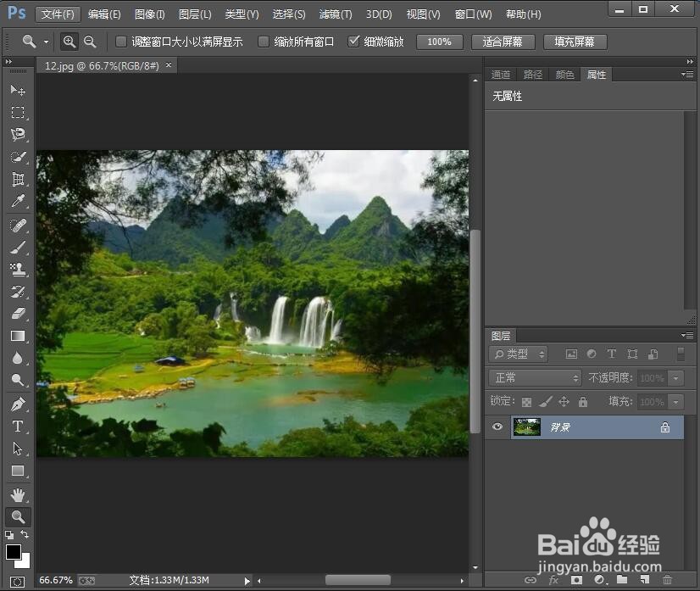Screen dimensions: 700x591
Task: Click the 100% zoom button
Action: tap(439, 42)
